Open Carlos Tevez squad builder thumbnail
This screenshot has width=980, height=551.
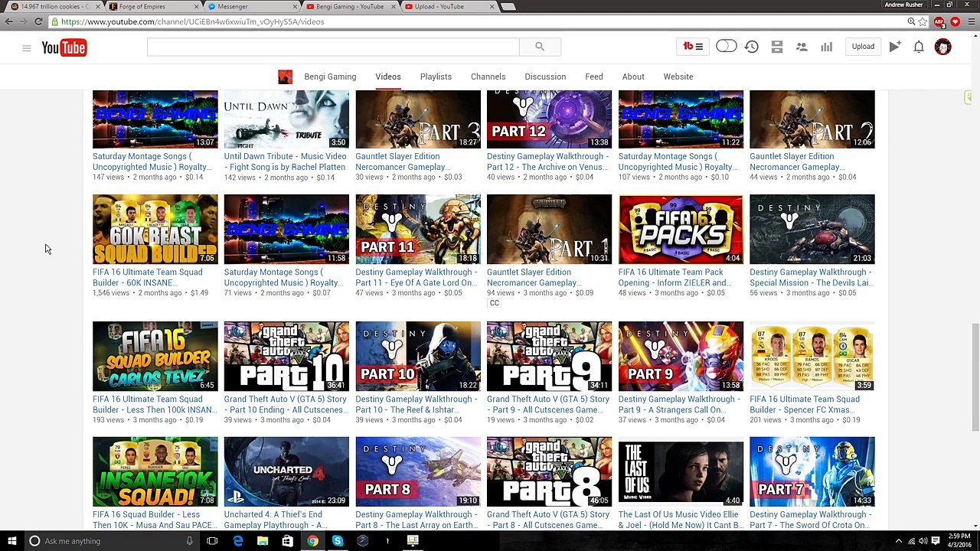[155, 356]
